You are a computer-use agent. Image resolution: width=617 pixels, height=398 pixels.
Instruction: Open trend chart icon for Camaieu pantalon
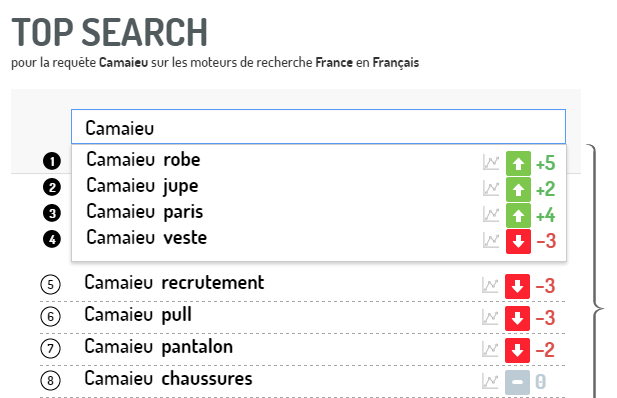point(490,349)
